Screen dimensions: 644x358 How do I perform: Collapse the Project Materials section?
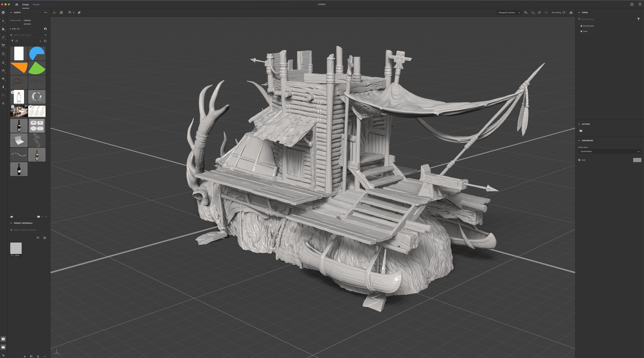click(x=11, y=223)
